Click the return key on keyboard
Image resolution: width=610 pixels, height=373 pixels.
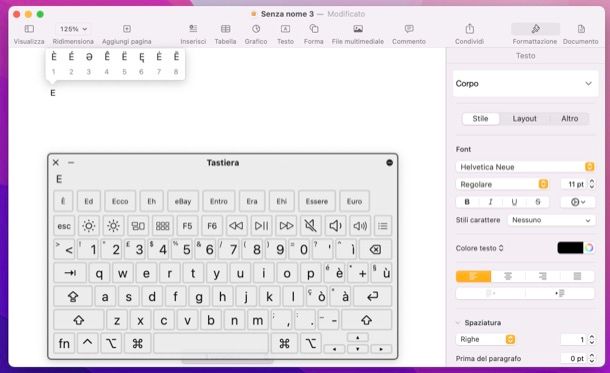(x=372, y=297)
